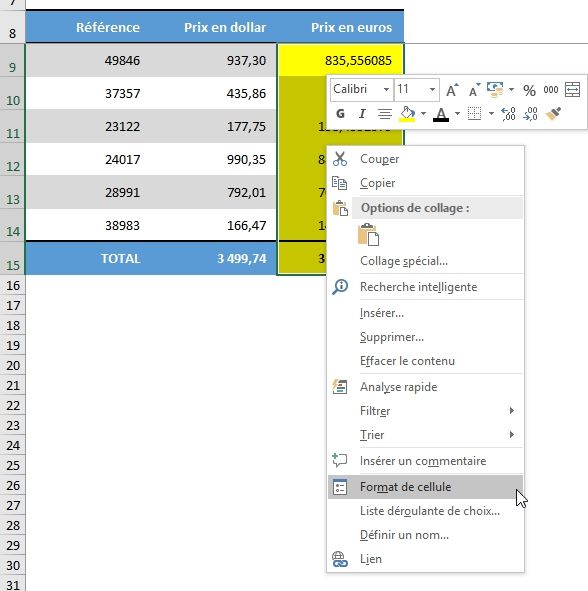588x591 pixels.
Task: Select Liste déroulante de choix…
Action: (x=426, y=511)
